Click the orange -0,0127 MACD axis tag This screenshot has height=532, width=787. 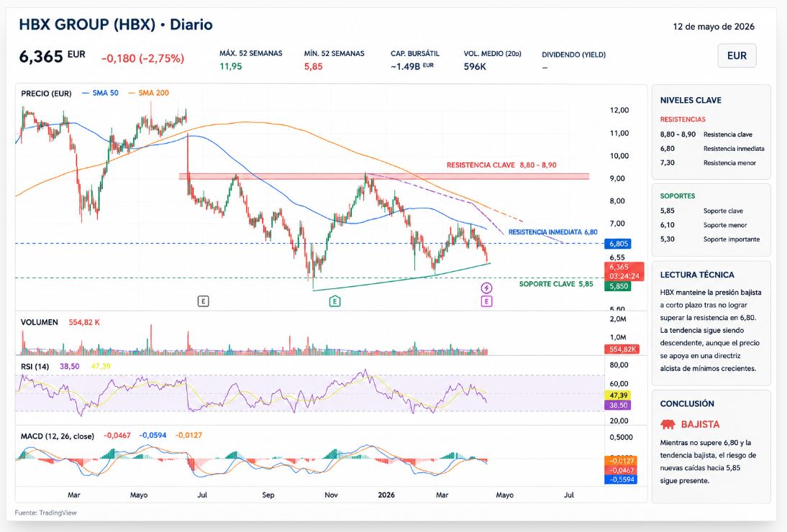(x=622, y=461)
